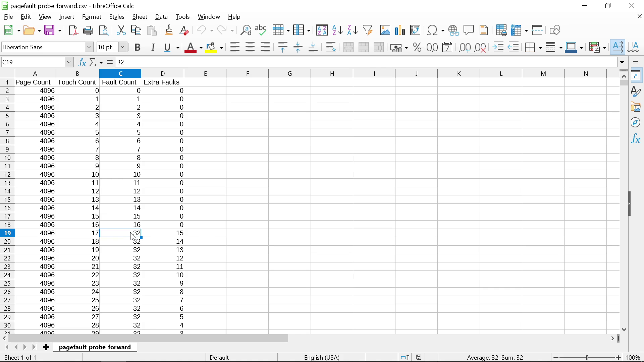Click Clone Formatting paintbrush icon

pos(169,30)
